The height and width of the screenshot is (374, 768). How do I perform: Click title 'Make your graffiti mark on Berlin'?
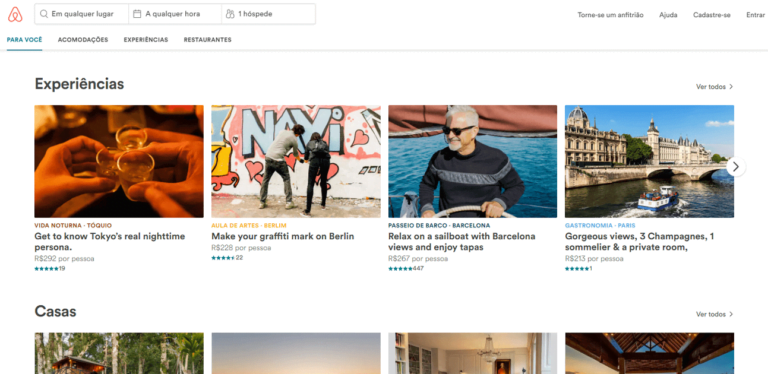(x=283, y=236)
